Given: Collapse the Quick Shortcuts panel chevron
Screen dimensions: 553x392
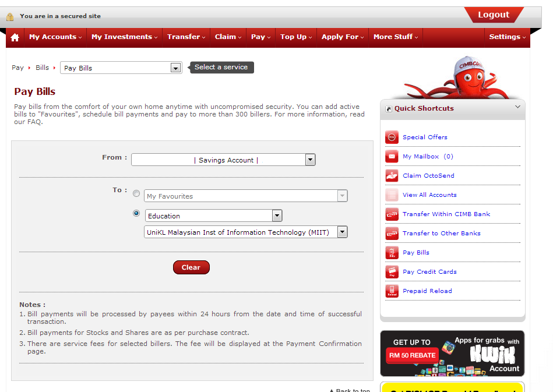Looking at the screenshot, I should [517, 107].
